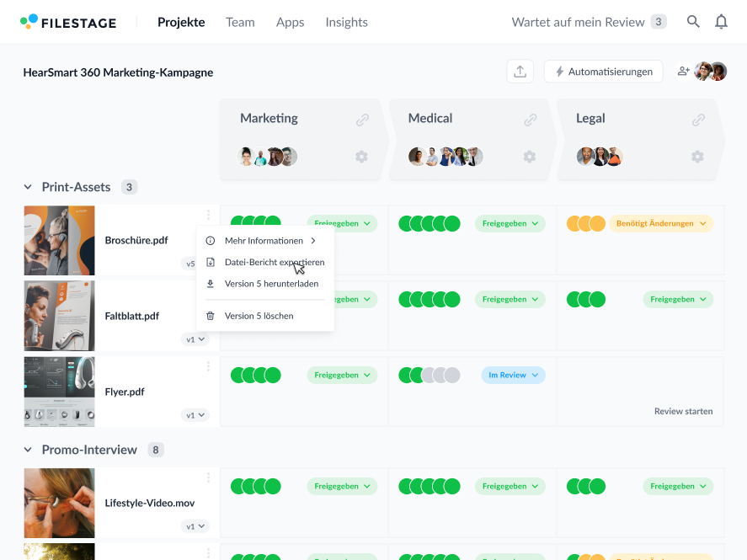Open Legal reviewer group settings gear
Screen dimensions: 747x560
(697, 157)
